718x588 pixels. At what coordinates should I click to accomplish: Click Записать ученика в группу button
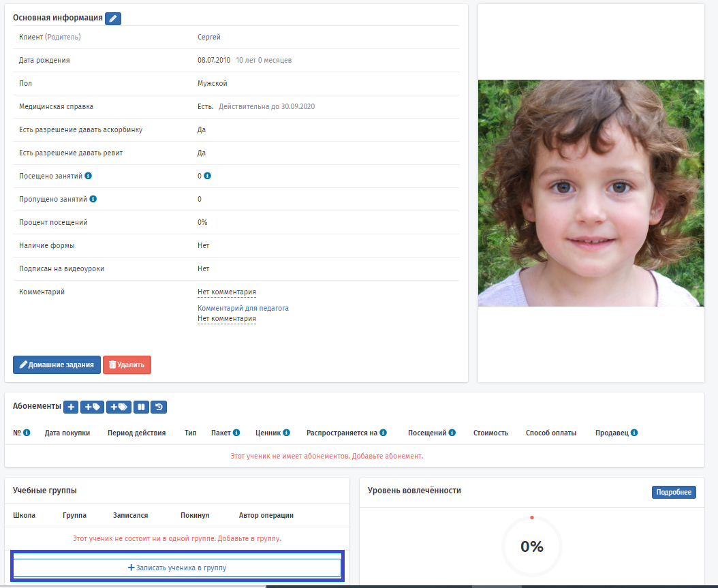pos(177,568)
